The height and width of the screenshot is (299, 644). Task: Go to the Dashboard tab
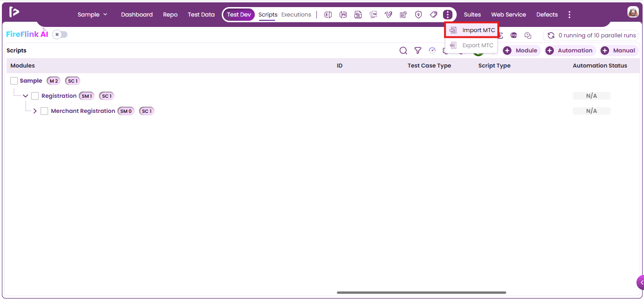[x=137, y=15]
